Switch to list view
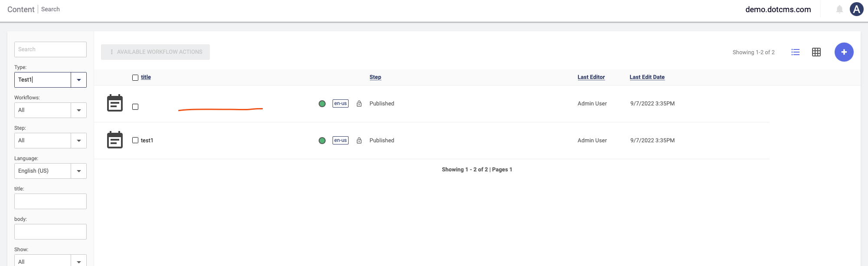The image size is (868, 266). click(795, 52)
